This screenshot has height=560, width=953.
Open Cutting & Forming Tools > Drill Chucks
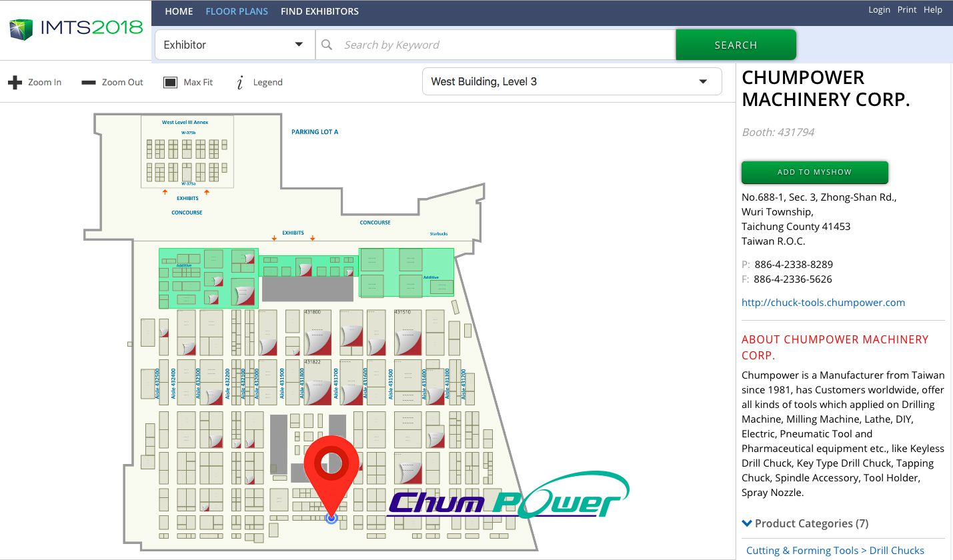pyautogui.click(x=835, y=550)
